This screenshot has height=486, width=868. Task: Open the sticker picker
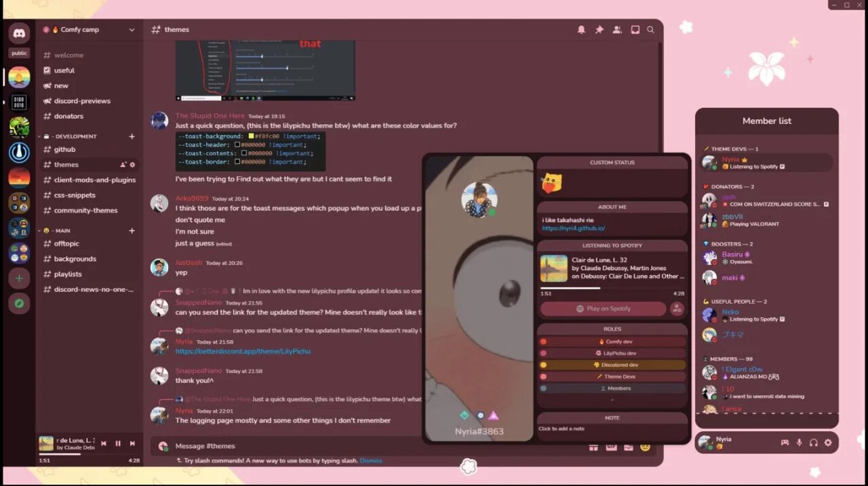click(x=628, y=447)
